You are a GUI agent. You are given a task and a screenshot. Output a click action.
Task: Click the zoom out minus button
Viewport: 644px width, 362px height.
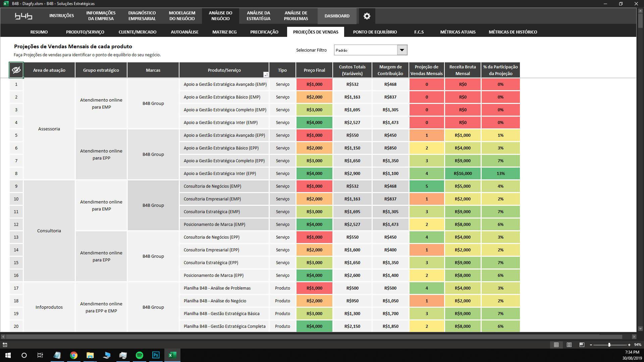click(591, 345)
